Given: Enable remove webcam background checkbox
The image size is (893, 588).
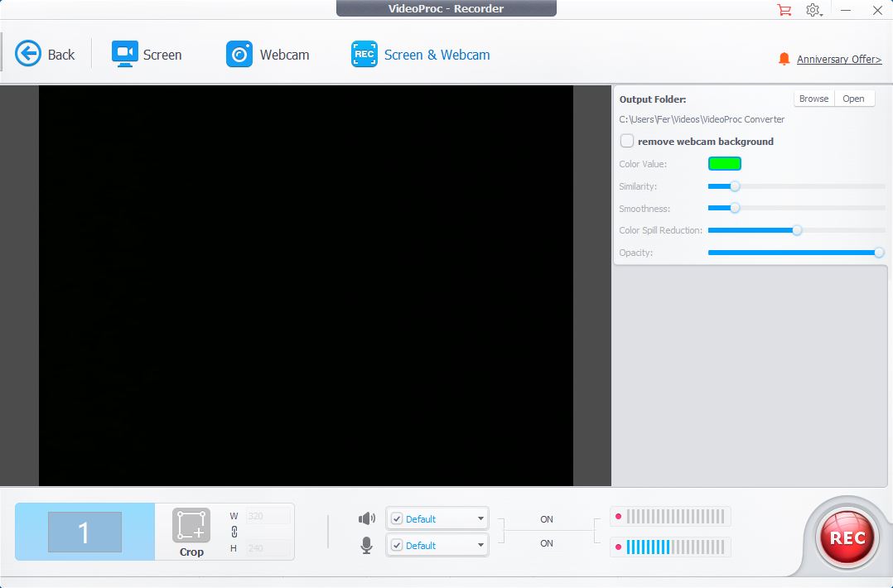Looking at the screenshot, I should [x=627, y=141].
